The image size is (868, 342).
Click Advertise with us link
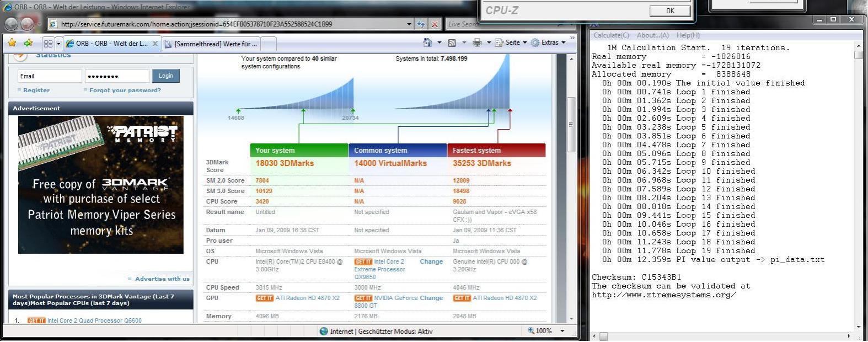click(x=162, y=279)
